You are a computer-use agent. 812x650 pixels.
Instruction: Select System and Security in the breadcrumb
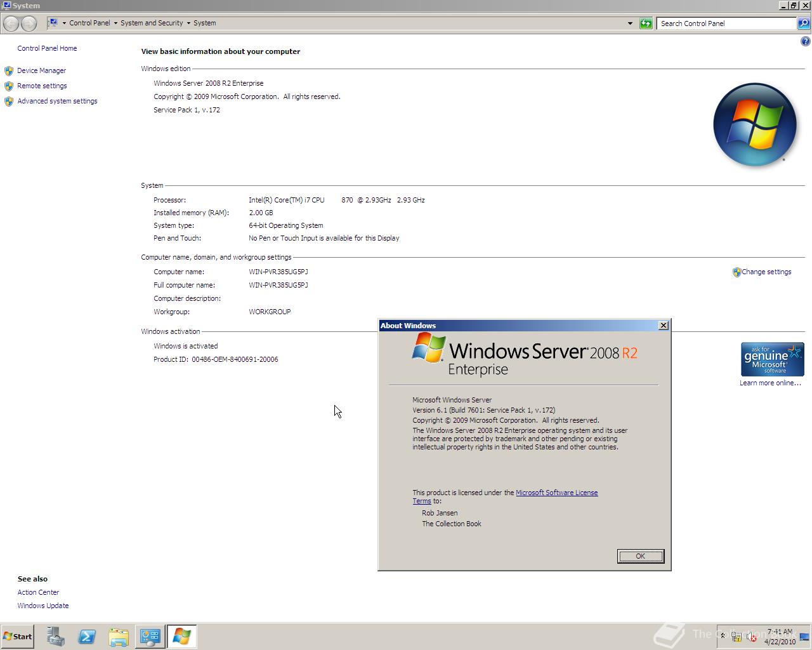click(x=152, y=23)
